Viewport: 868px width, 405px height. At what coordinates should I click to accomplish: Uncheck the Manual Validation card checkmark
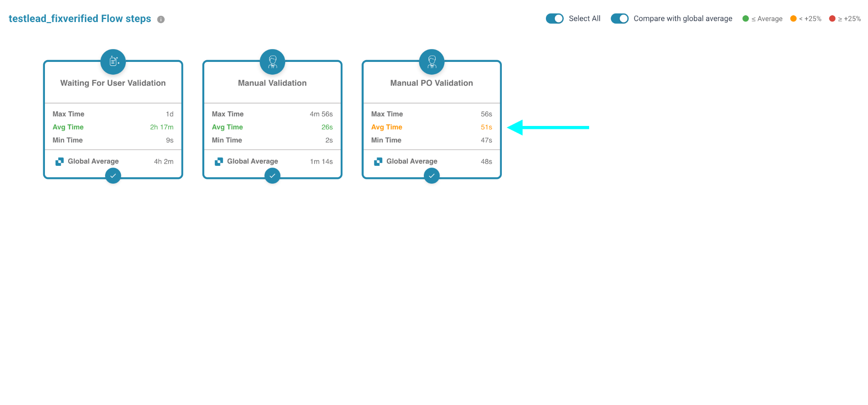pyautogui.click(x=273, y=176)
